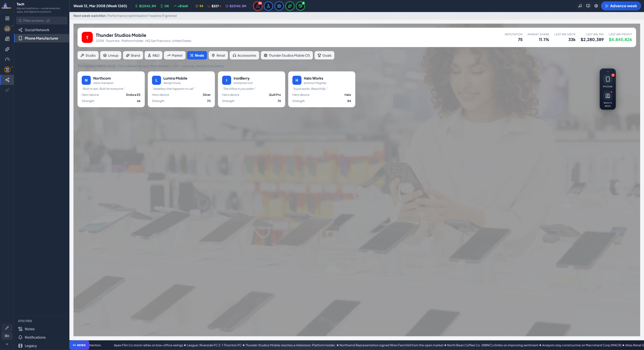
Task: Open the Halo Works rival dossier card
Action: (x=322, y=89)
